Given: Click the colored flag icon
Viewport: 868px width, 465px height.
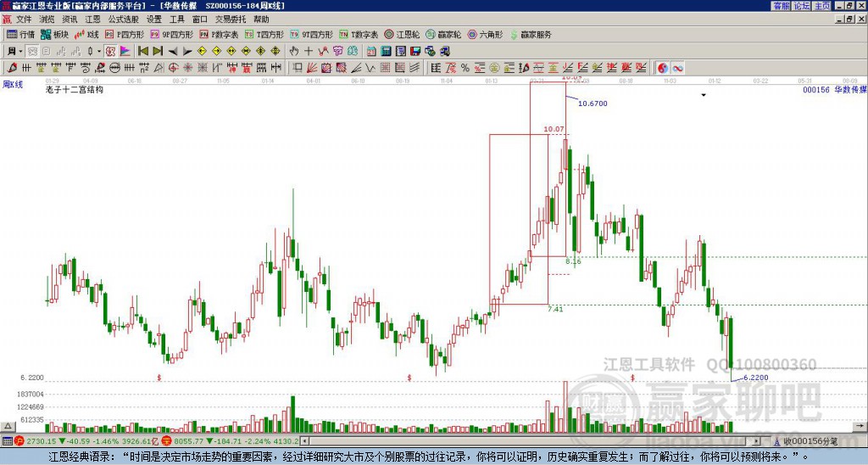Looking at the screenshot, I should click(125, 52).
